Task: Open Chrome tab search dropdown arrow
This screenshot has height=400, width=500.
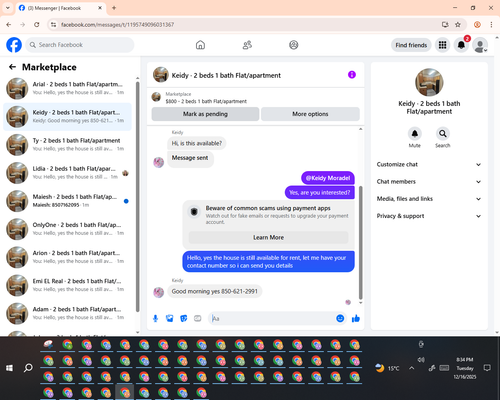Action: tap(8, 8)
